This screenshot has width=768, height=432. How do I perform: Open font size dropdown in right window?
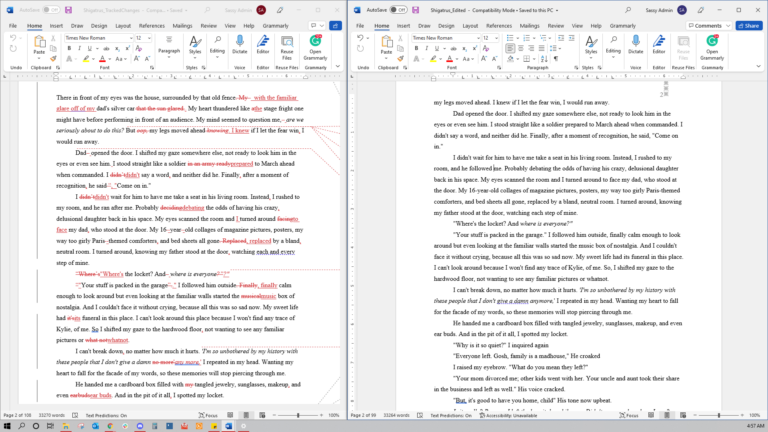coord(496,38)
